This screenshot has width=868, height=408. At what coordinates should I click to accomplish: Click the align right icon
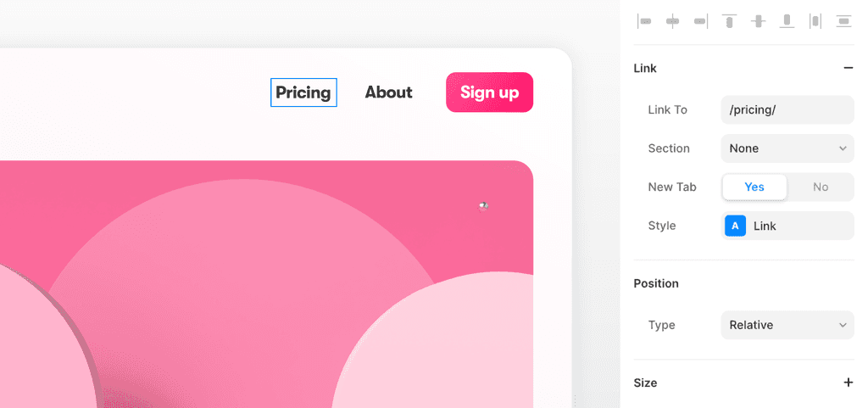[x=700, y=21]
